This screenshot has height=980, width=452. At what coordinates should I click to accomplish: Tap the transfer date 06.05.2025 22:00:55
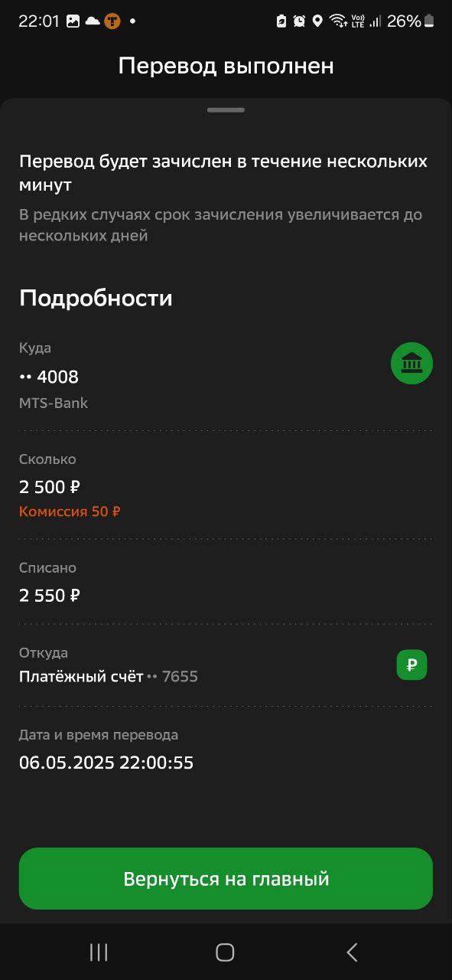pyautogui.click(x=106, y=763)
